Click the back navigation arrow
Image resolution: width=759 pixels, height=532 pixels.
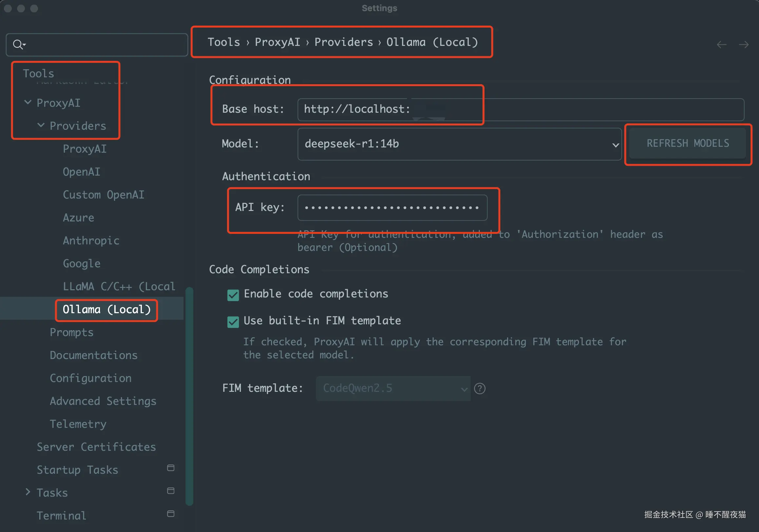[x=721, y=44]
